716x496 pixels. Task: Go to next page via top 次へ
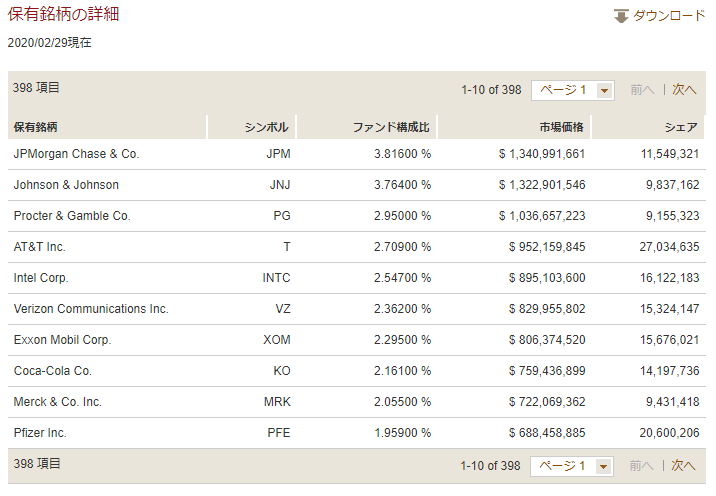point(684,90)
